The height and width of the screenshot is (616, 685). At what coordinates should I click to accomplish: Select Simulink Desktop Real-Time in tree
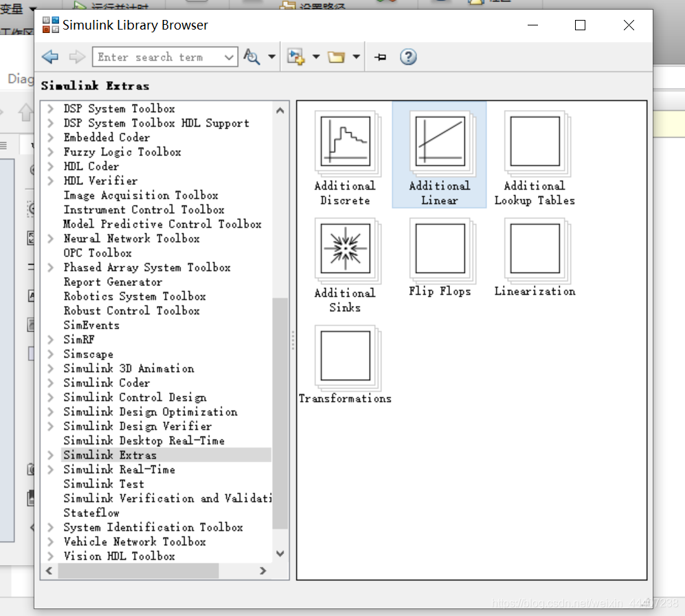[144, 440]
